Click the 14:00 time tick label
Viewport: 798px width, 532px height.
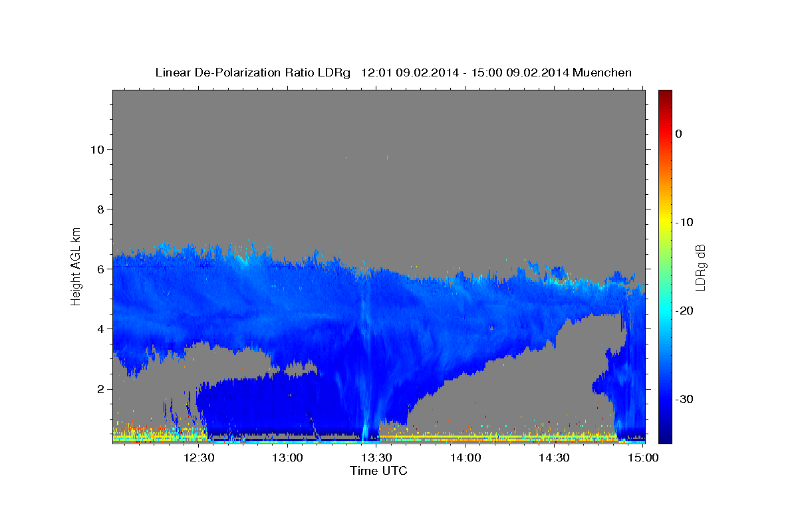pyautogui.click(x=465, y=458)
